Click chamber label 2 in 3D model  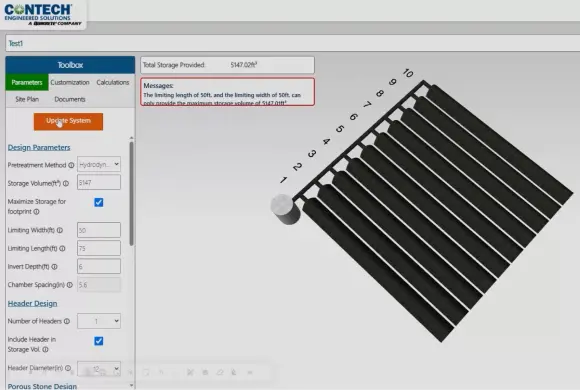coord(297,167)
